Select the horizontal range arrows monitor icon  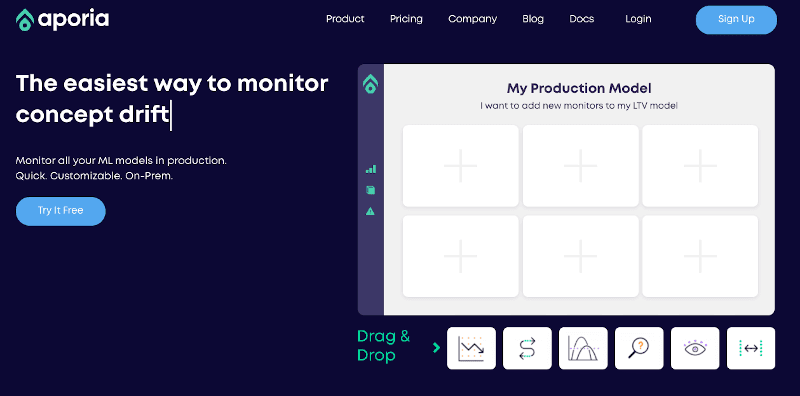click(x=751, y=348)
